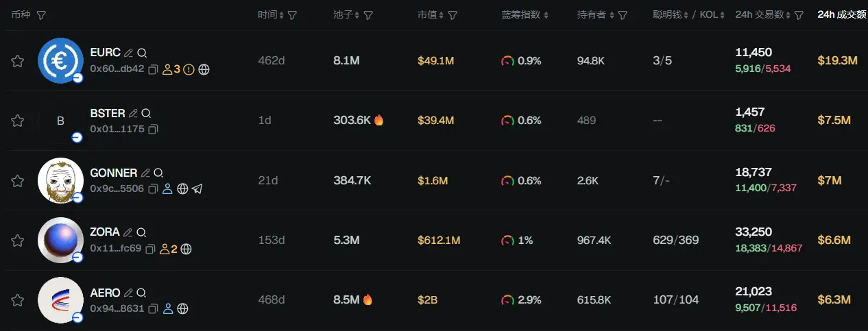Favorite the EURC token star
This screenshot has height=331, width=868.
coord(18,61)
